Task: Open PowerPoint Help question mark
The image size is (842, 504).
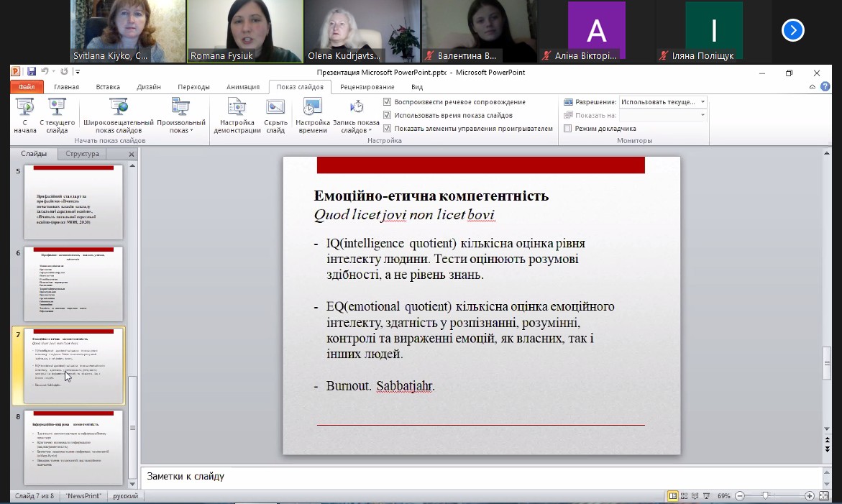Action: (x=825, y=87)
